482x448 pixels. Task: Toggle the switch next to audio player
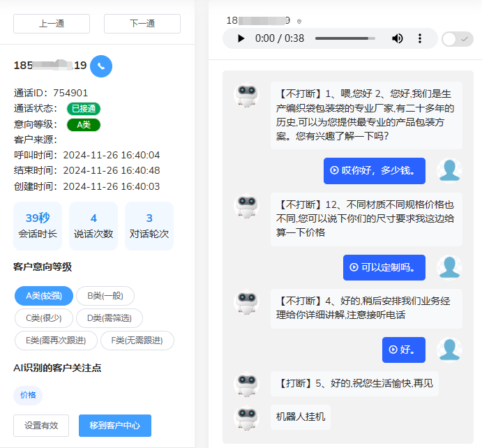tap(457, 39)
